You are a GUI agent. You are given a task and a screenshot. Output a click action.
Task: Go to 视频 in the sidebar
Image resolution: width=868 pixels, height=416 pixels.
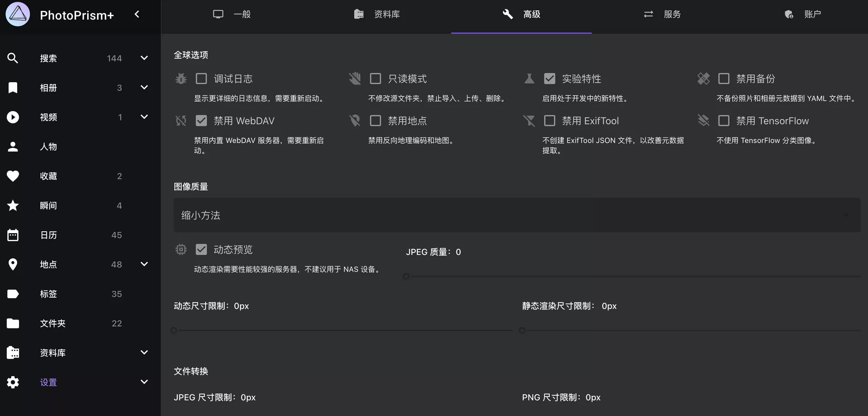click(x=48, y=117)
